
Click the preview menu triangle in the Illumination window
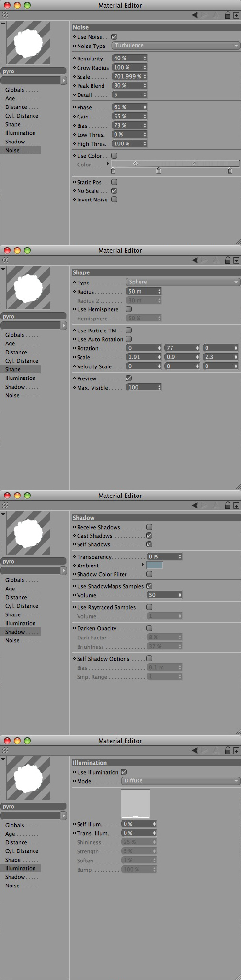(3, 759)
